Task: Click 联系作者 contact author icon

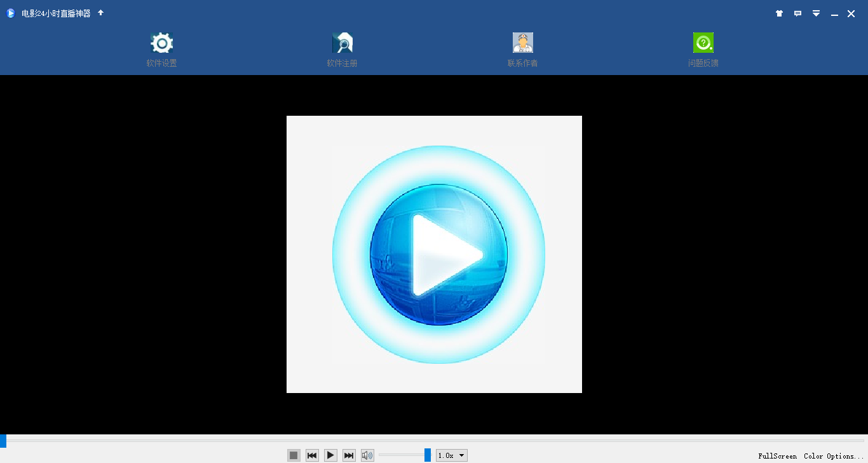Action: tap(522, 43)
